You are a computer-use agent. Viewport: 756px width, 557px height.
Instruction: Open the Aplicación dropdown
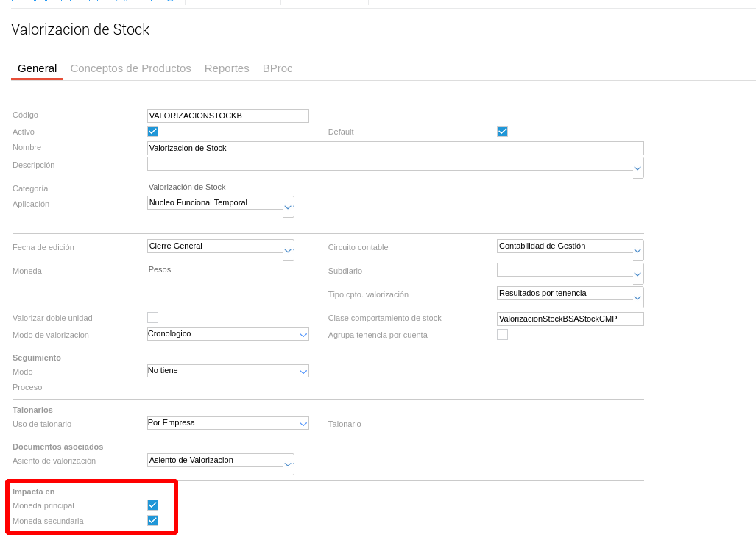pos(288,207)
